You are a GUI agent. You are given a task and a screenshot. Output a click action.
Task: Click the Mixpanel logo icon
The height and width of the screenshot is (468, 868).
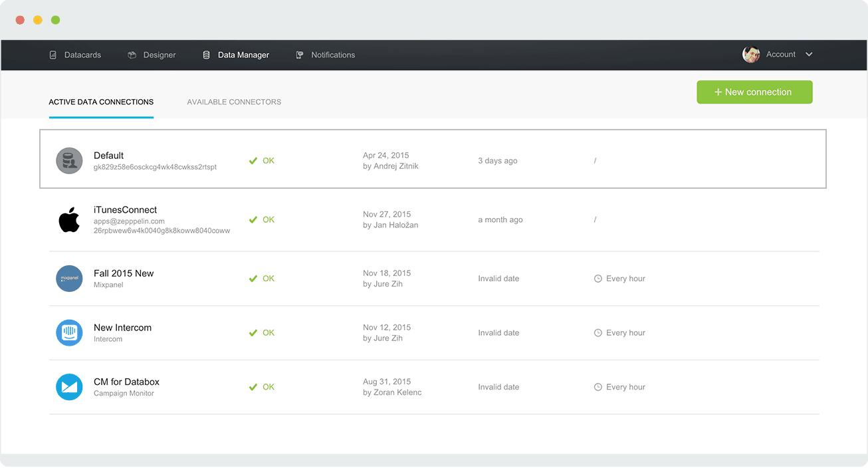coord(69,279)
